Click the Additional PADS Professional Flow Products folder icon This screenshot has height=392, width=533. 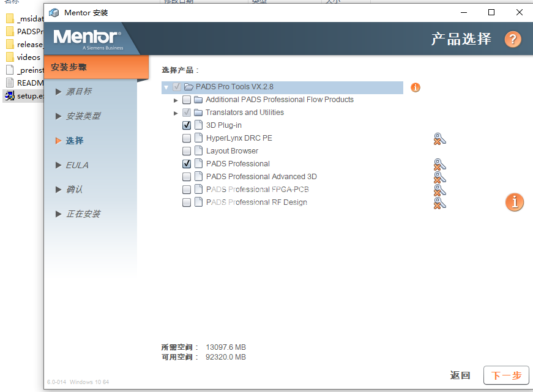(198, 100)
